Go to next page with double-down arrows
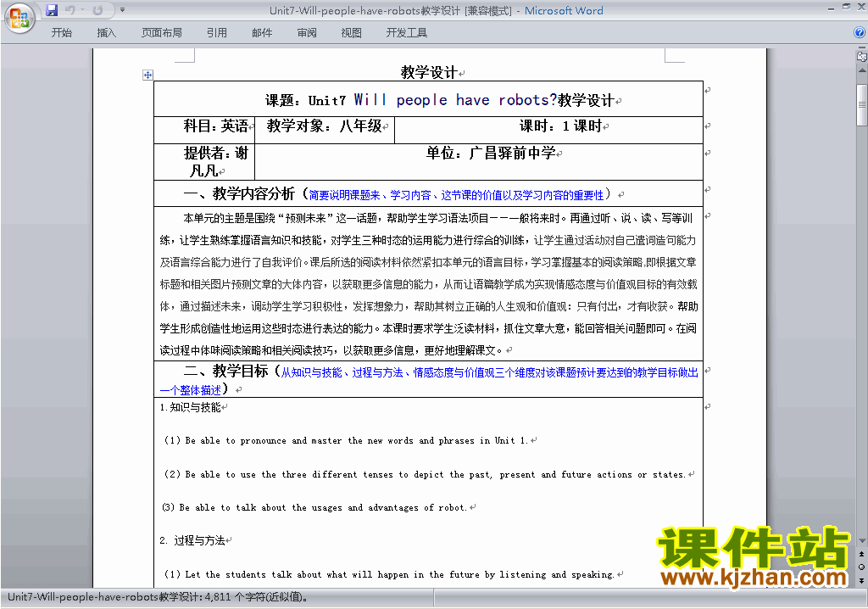This screenshot has width=868, height=609. (862, 580)
